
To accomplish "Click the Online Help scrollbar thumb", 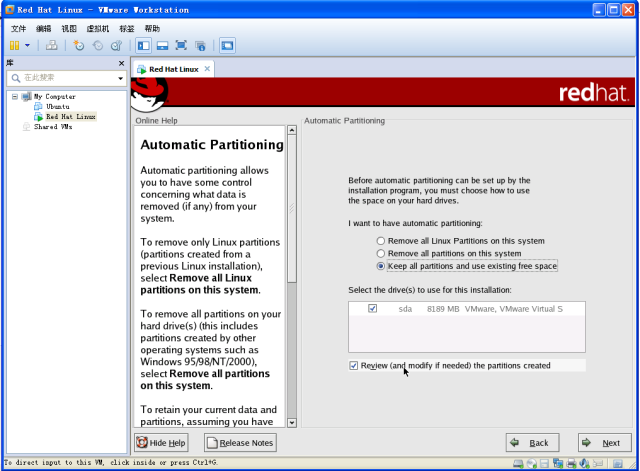I will 292,209.
